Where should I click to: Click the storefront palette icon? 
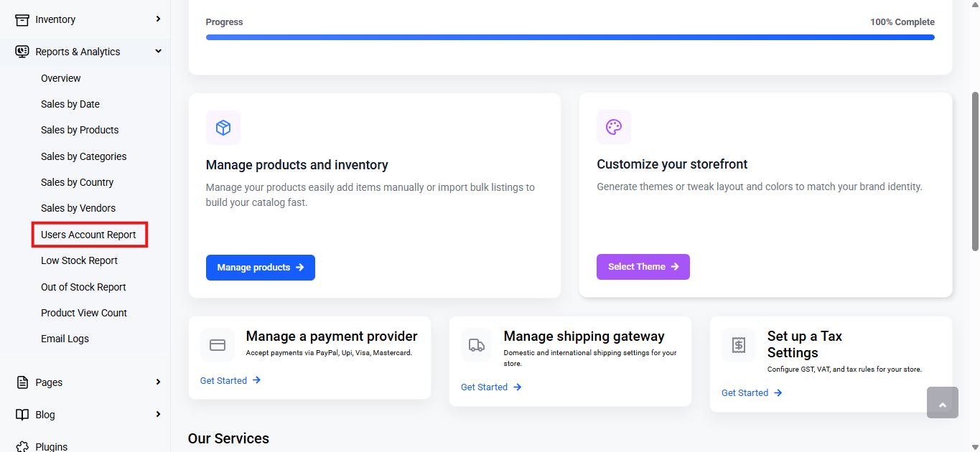pyautogui.click(x=614, y=127)
